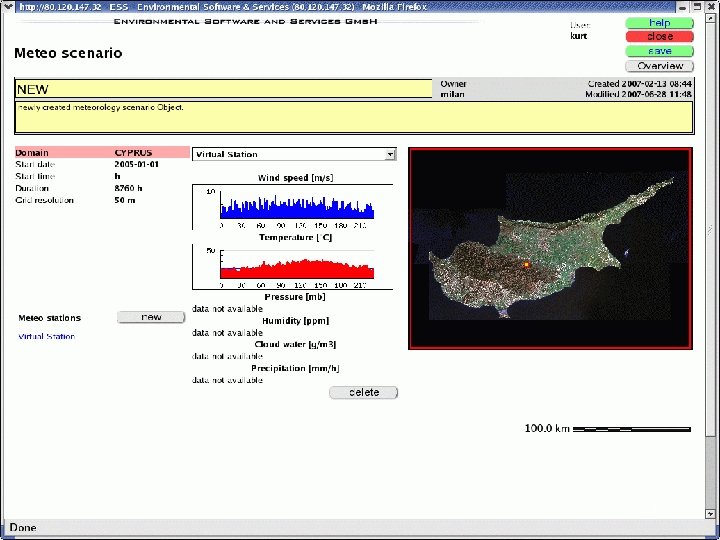
Task: Click the orange station marker on map
Action: [527, 264]
